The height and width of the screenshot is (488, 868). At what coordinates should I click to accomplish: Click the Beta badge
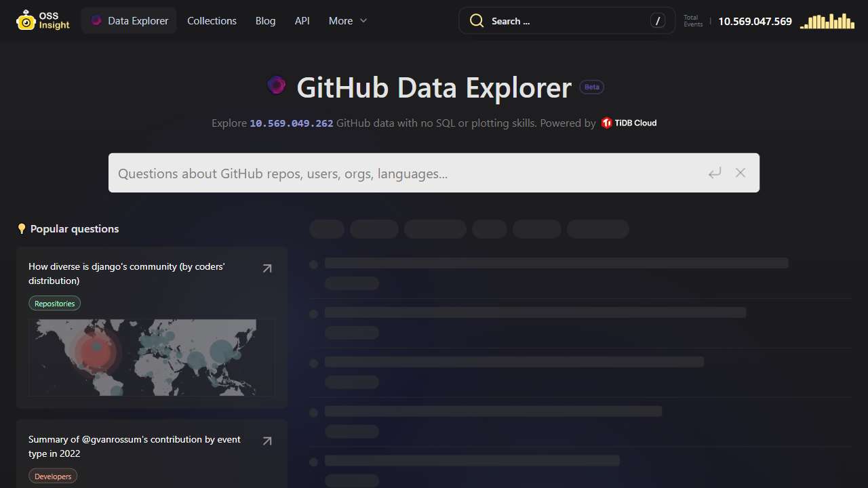coord(591,87)
